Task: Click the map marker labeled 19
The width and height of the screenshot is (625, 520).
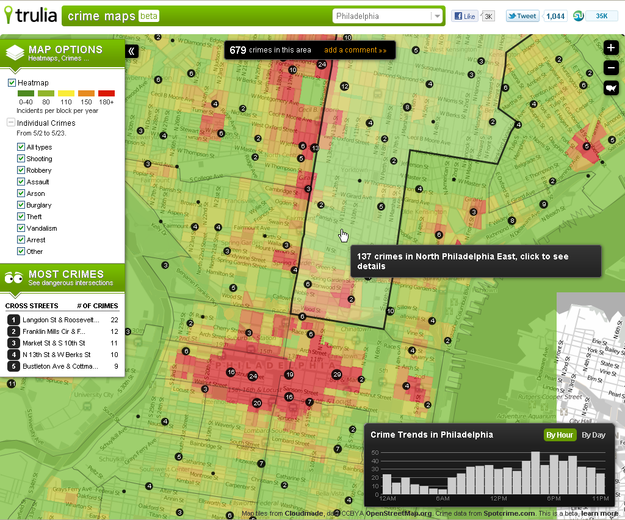Action: click(289, 374)
